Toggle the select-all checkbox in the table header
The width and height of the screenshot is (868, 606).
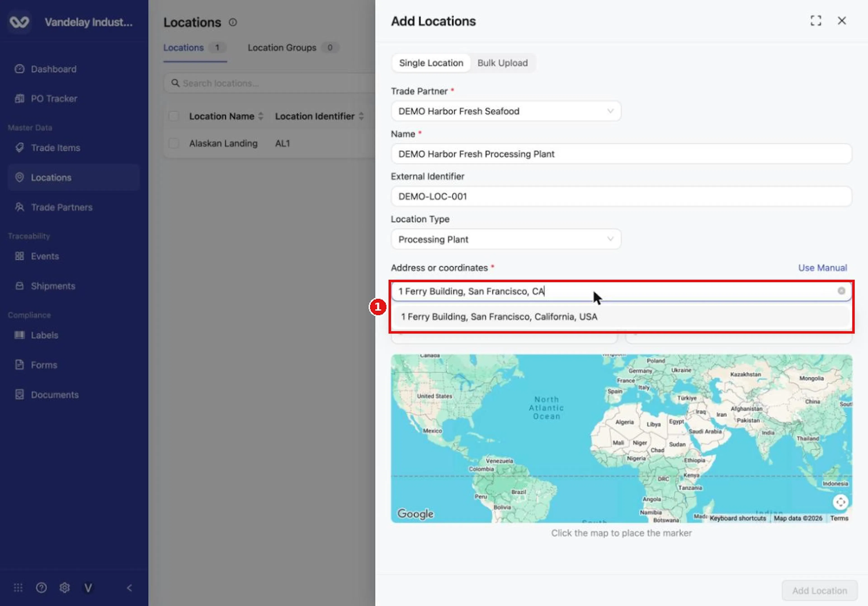(174, 116)
